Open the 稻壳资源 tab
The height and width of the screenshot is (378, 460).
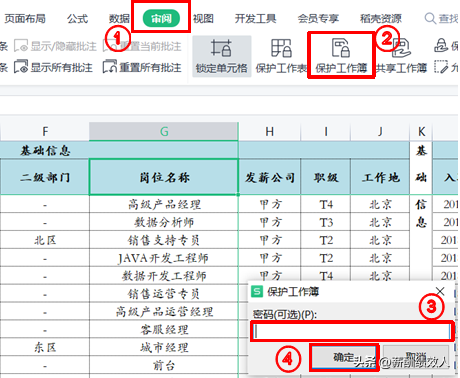(x=381, y=19)
